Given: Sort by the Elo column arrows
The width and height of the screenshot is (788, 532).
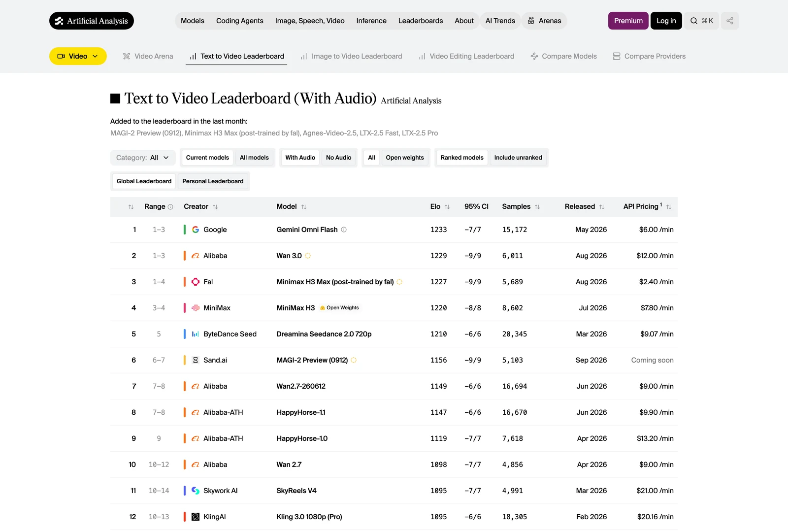Looking at the screenshot, I should point(447,207).
